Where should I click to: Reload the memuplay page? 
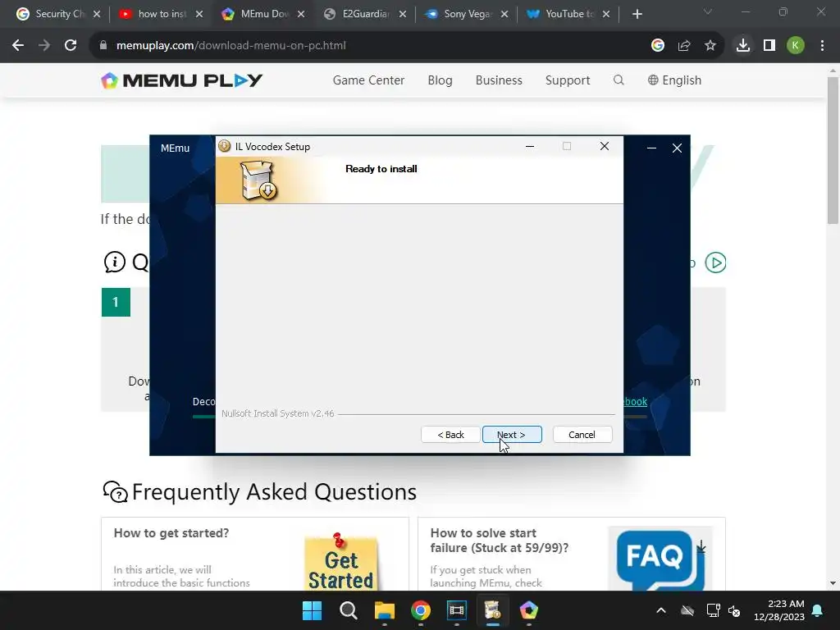(71, 46)
